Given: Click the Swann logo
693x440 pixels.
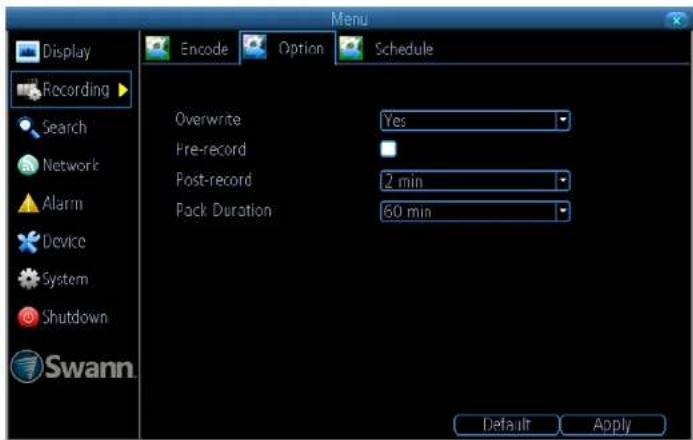Looking at the screenshot, I should 72,366.
